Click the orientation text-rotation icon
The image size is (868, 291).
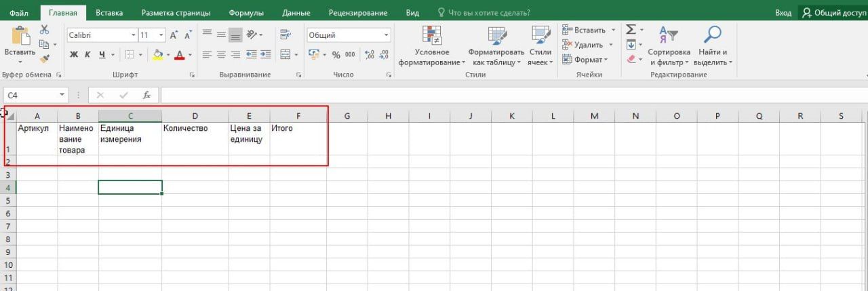[252, 35]
